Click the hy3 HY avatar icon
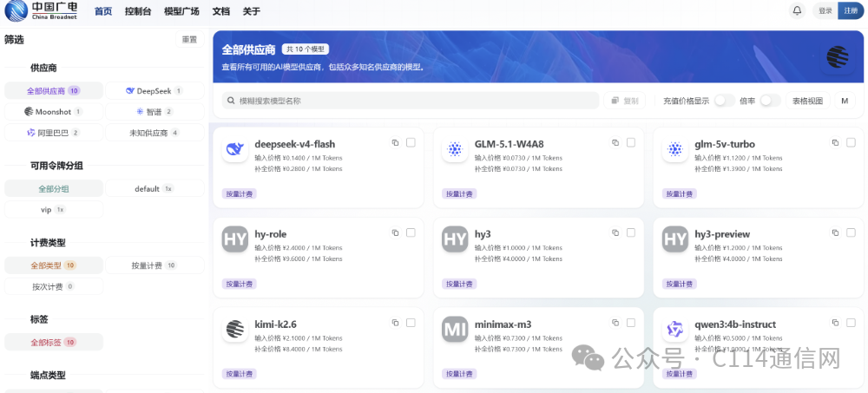The width and height of the screenshot is (868, 393). point(455,239)
